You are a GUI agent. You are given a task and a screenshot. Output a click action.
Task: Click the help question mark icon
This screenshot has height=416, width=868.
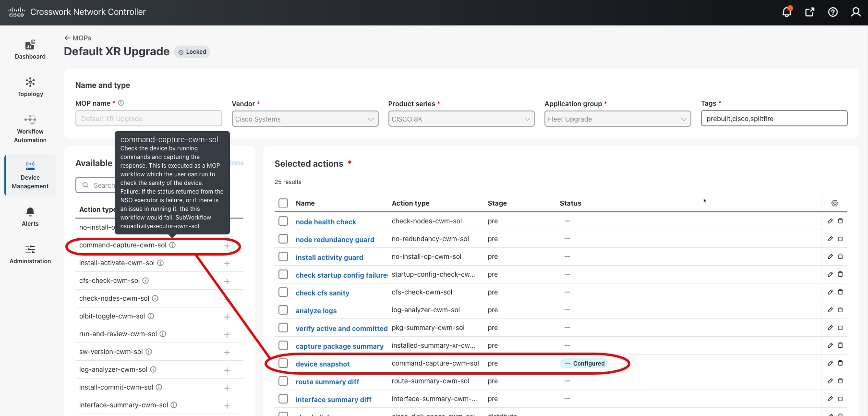833,12
